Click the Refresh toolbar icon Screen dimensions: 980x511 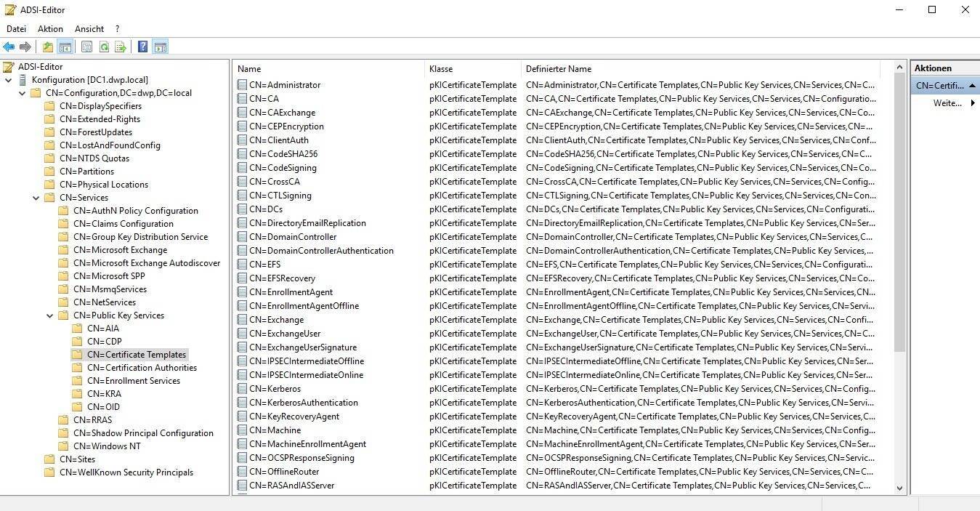(104, 47)
